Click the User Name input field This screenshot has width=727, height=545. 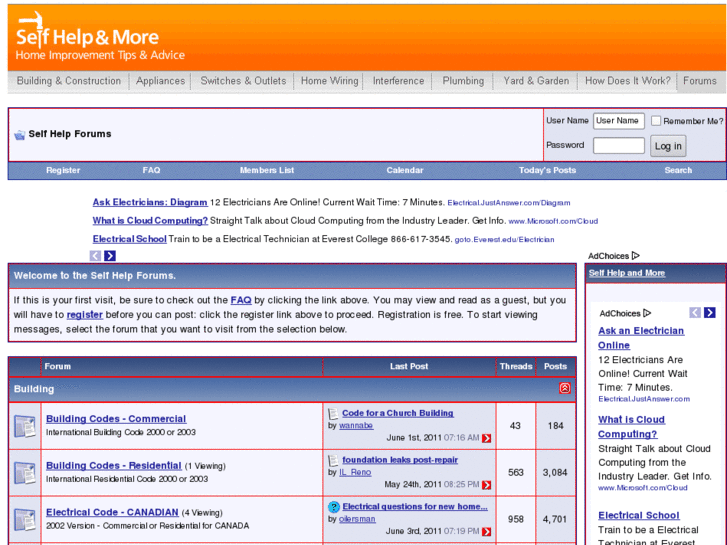(619, 121)
